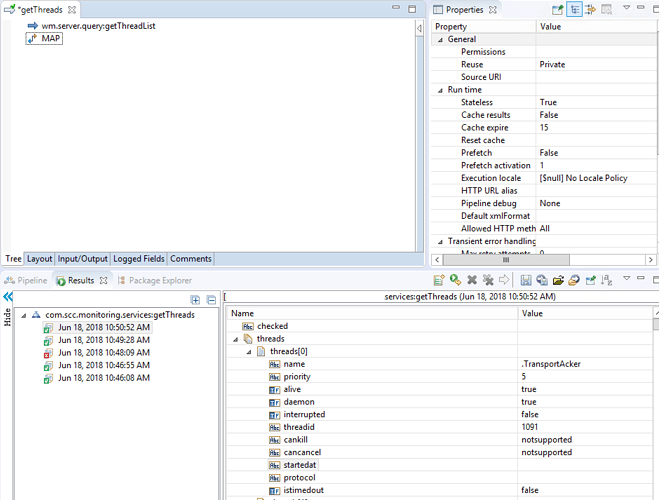
Task: Close the Properties view tab
Action: (x=493, y=10)
